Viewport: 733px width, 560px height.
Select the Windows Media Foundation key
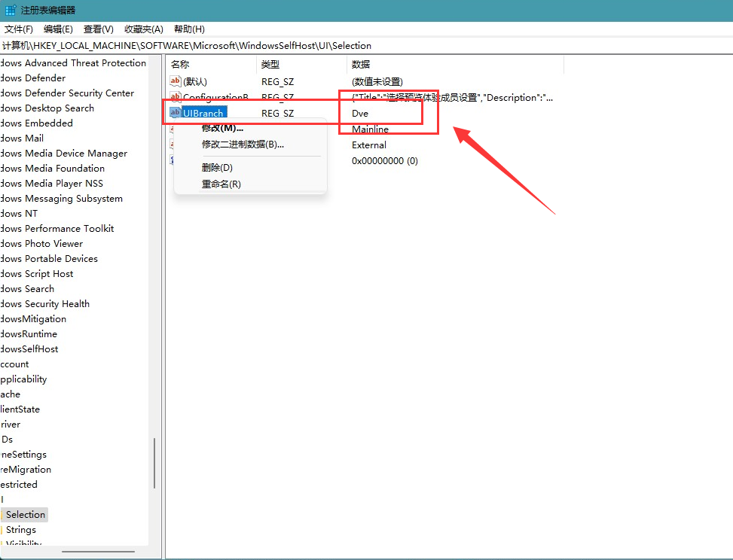(53, 168)
